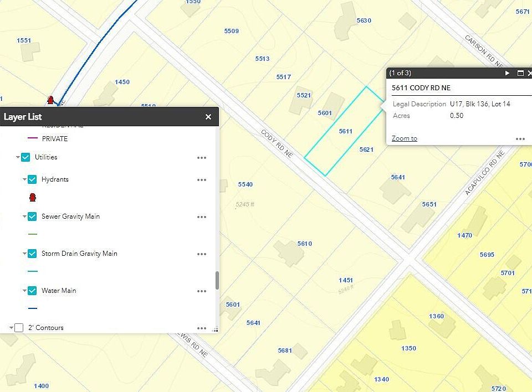
Task: Select parcel labeled 1350
Action: point(408,348)
